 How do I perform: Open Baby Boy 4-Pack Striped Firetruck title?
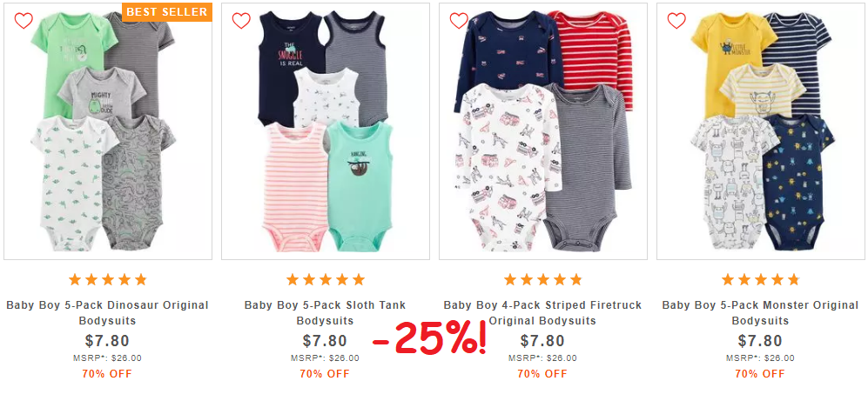542,312
